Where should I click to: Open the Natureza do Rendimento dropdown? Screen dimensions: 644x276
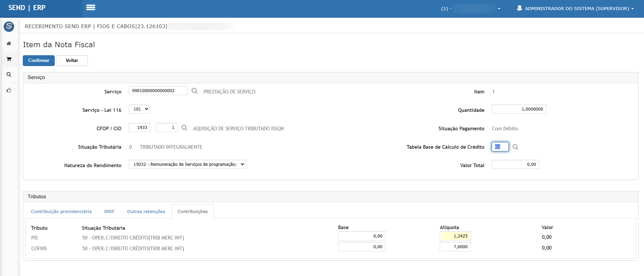coord(187,164)
